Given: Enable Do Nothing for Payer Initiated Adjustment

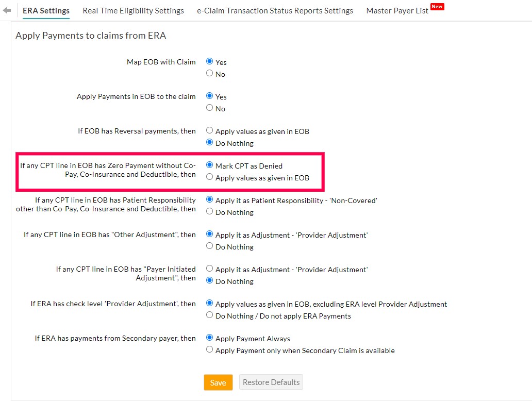Looking at the screenshot, I should tap(209, 280).
